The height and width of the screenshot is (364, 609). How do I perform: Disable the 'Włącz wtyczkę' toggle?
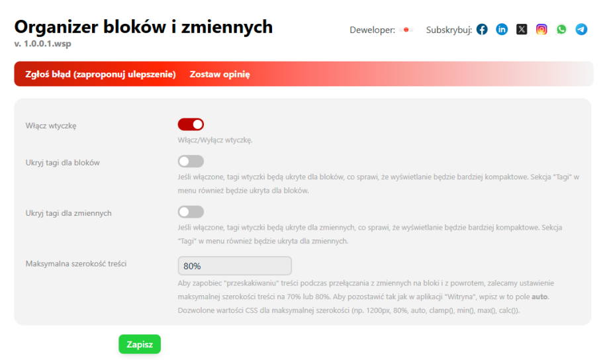point(191,124)
